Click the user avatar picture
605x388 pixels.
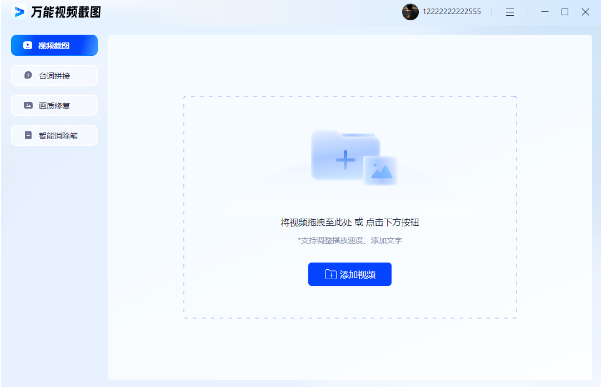tap(410, 12)
